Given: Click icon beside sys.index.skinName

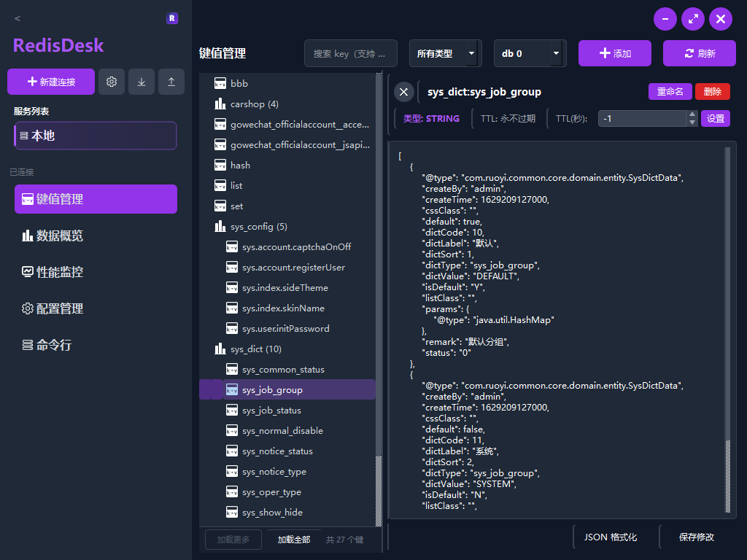Looking at the screenshot, I should coord(232,308).
